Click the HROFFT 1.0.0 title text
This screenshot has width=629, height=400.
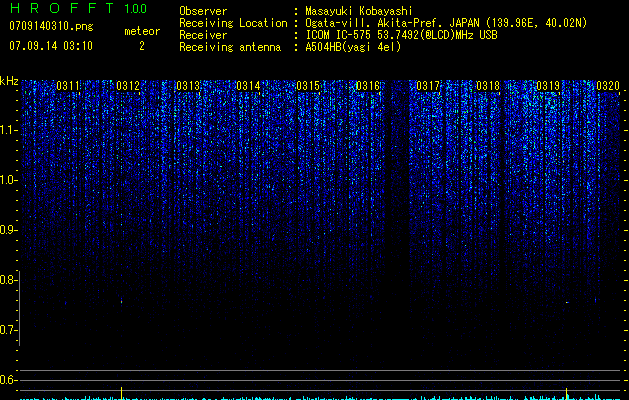tap(78, 8)
